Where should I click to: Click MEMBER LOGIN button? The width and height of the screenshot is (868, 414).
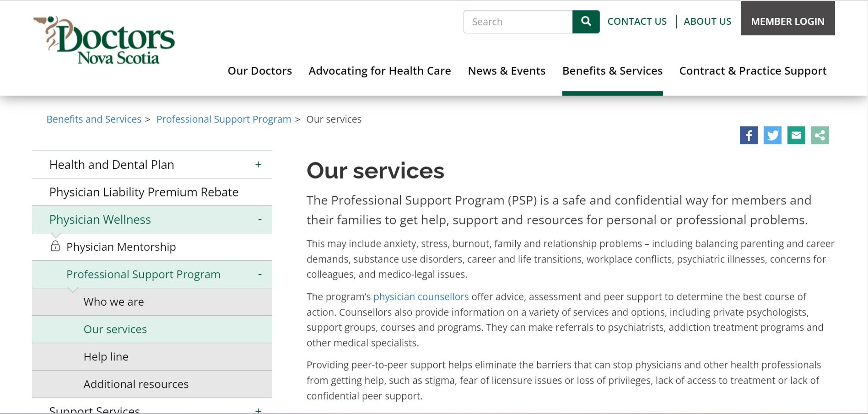[x=788, y=18]
